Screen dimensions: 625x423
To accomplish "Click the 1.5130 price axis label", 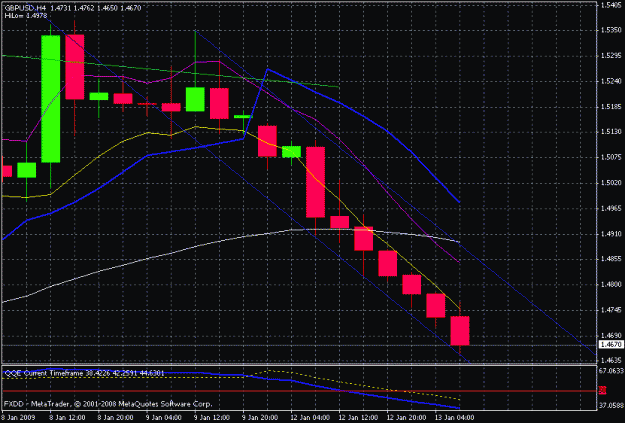I will point(610,132).
